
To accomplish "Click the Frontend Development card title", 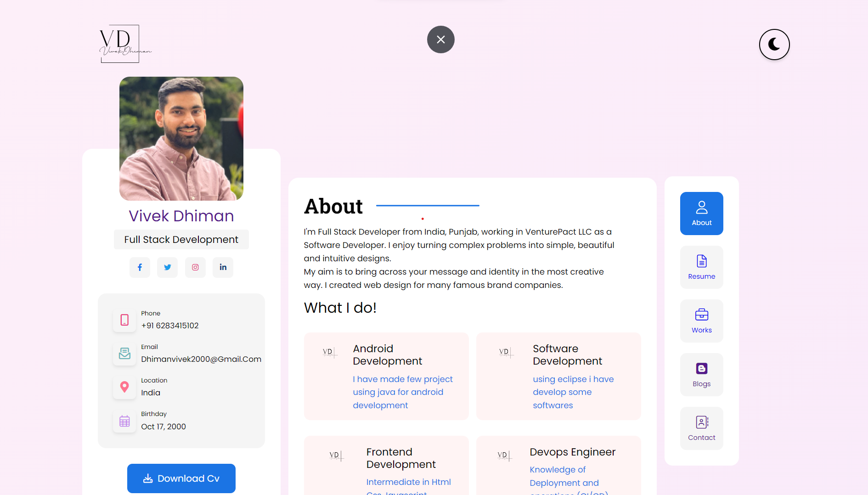I will point(401,458).
